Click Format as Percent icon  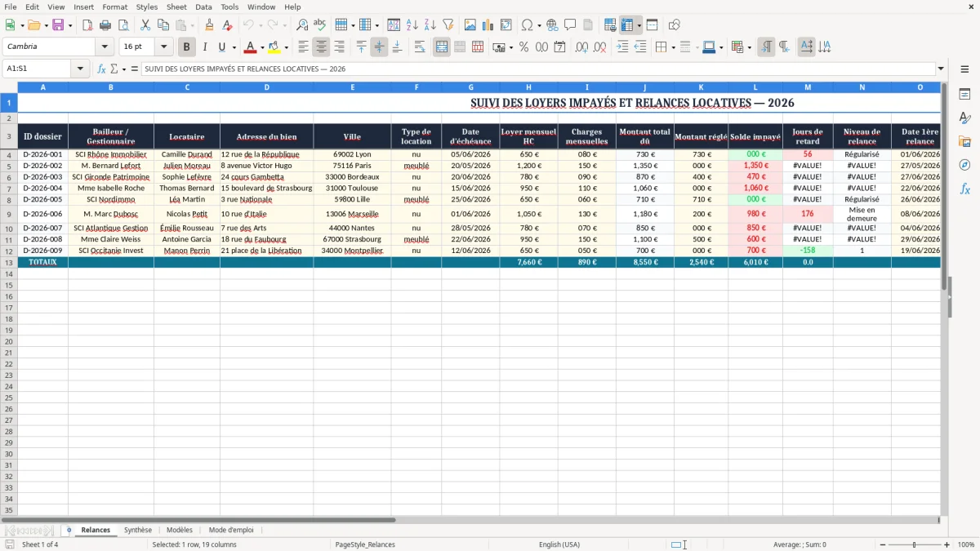pyautogui.click(x=524, y=47)
